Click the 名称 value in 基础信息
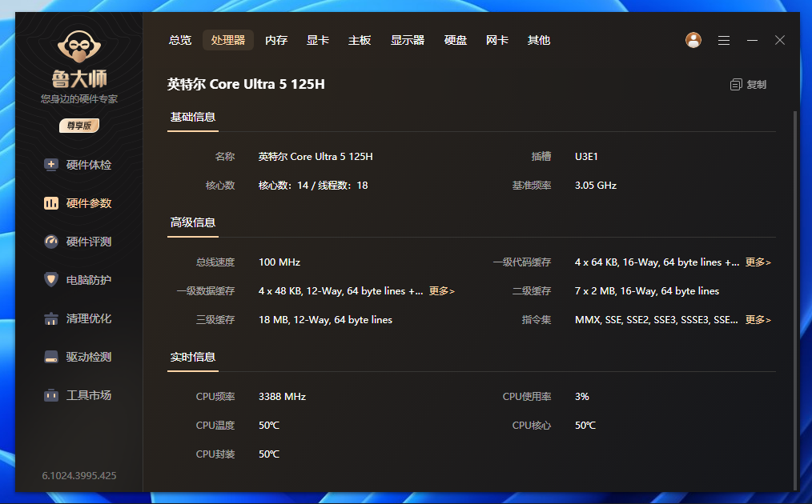This screenshot has width=812, height=504. pos(316,156)
